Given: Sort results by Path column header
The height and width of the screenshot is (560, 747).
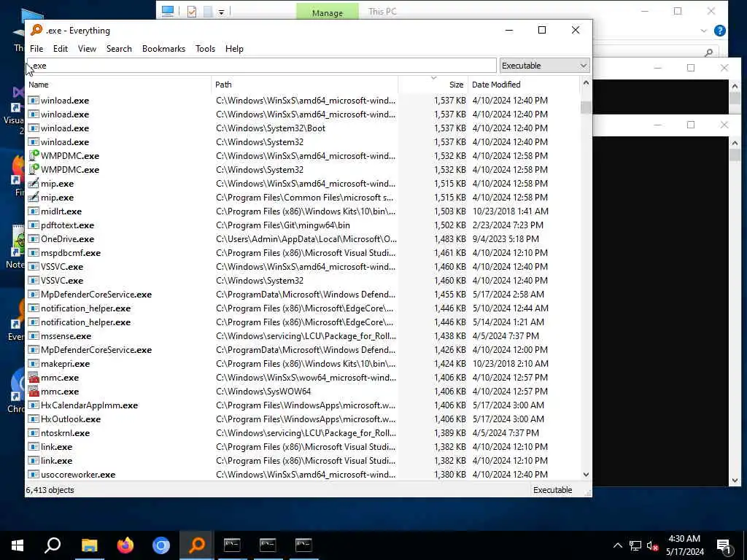Looking at the screenshot, I should [304, 85].
